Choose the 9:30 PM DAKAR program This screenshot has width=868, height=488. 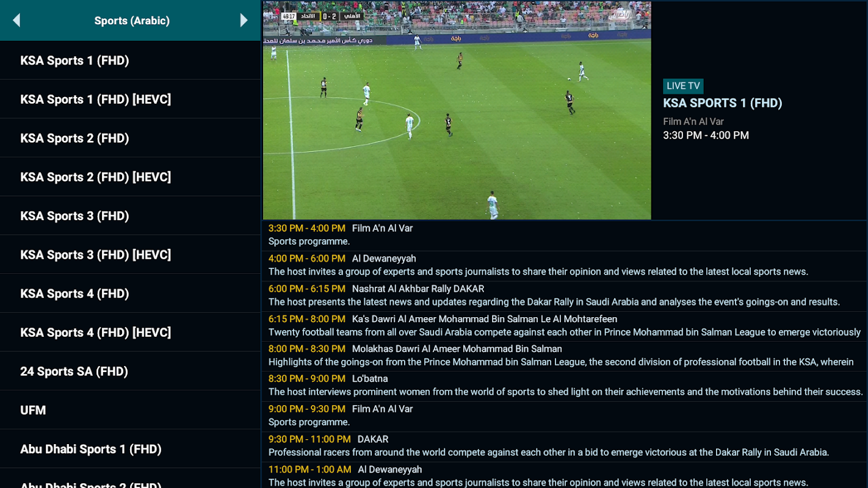(x=565, y=446)
